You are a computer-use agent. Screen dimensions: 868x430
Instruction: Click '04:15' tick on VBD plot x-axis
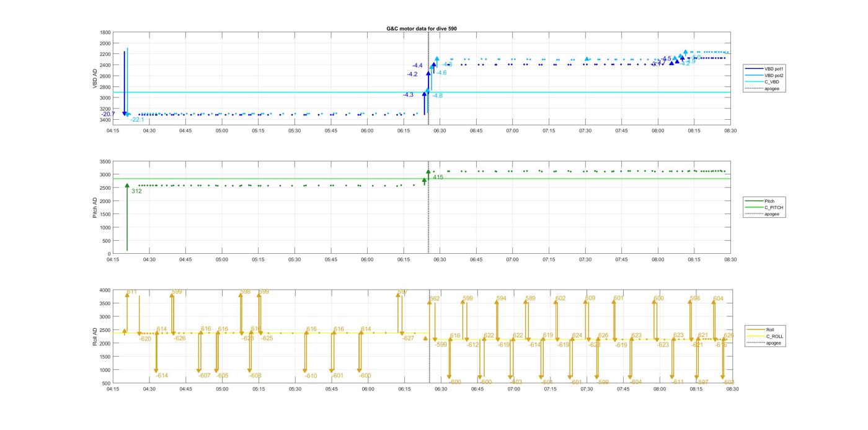point(113,131)
